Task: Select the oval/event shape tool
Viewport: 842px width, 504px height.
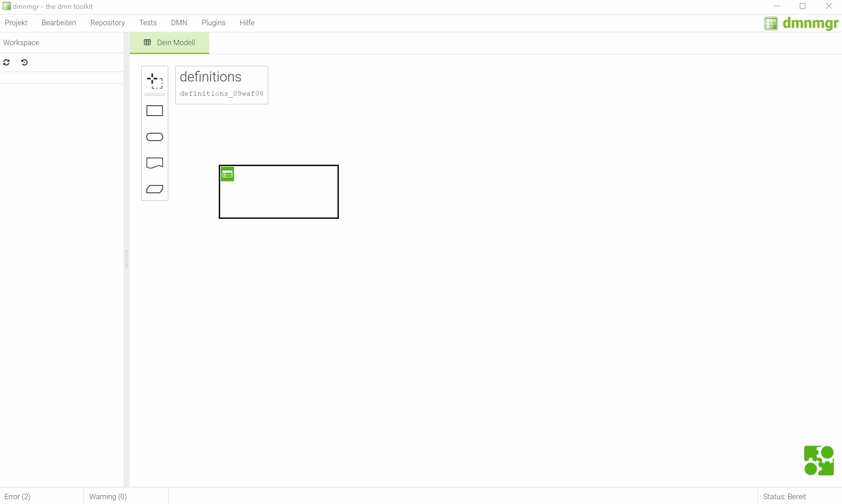Action: tap(155, 137)
